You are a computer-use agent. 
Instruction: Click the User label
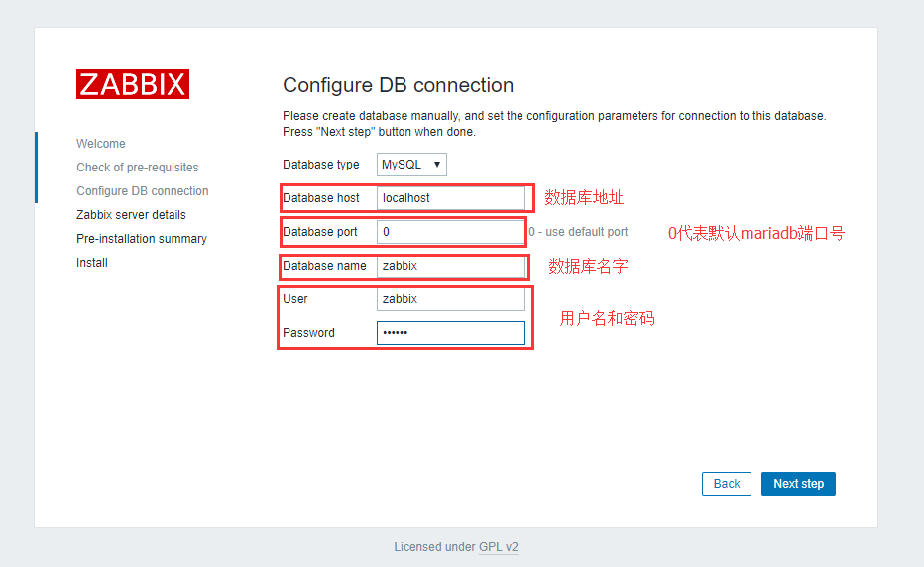[295, 298]
